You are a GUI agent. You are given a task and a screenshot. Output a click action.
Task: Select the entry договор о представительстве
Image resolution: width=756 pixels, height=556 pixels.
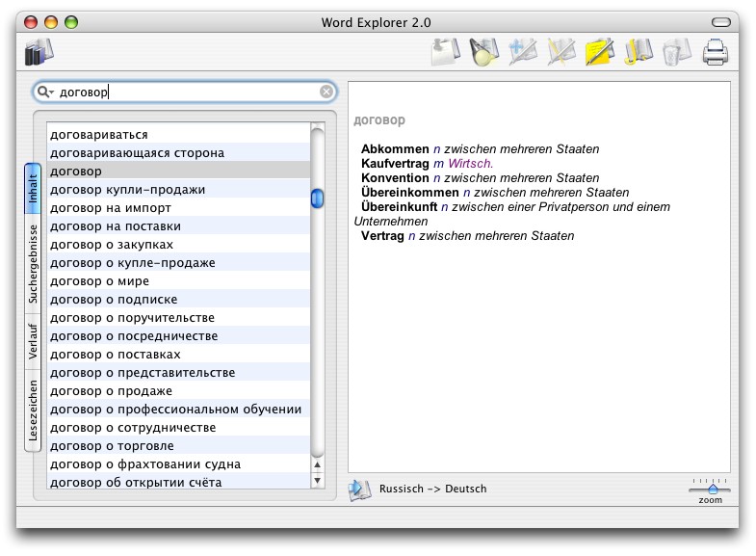click(x=178, y=373)
